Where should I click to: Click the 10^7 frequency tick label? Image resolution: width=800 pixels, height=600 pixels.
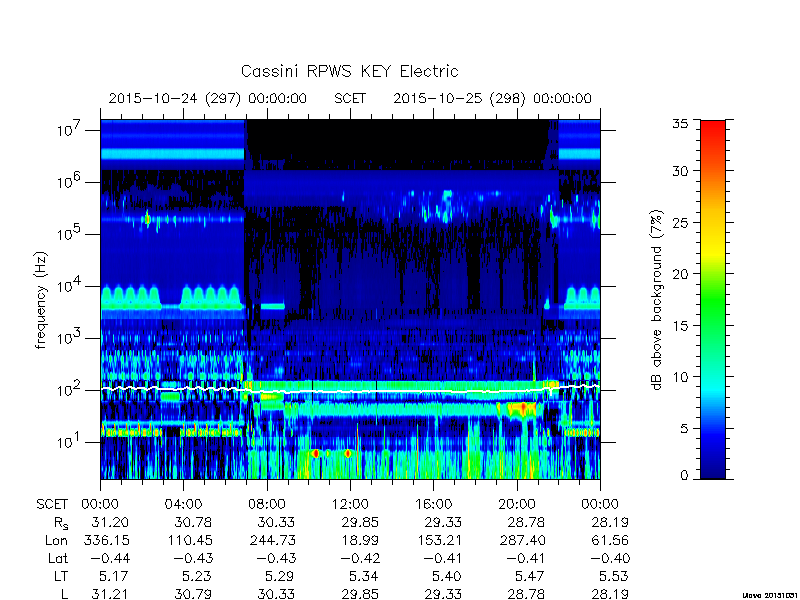(69, 130)
